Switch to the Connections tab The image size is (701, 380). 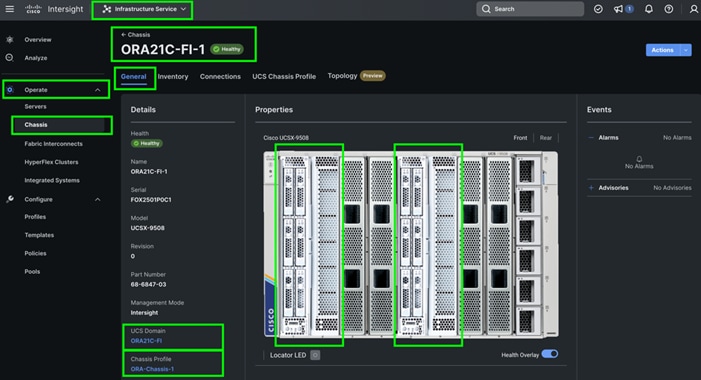220,76
